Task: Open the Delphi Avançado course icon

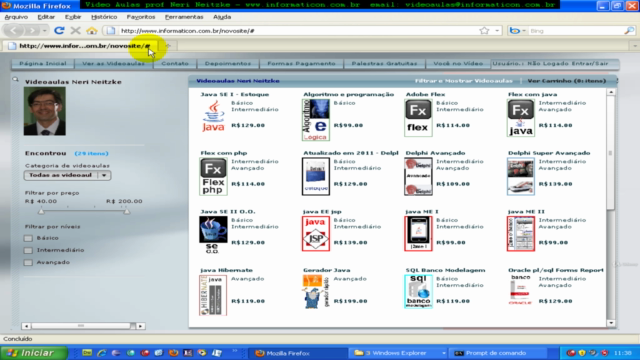Action: (x=418, y=177)
